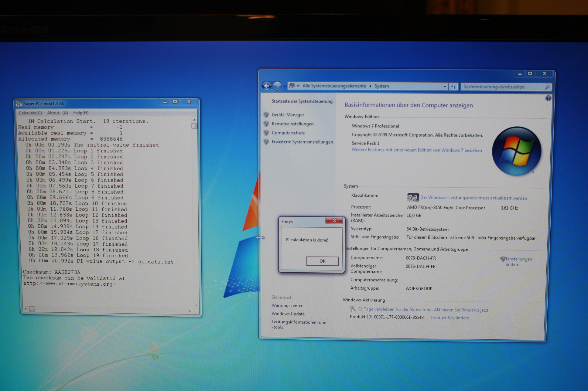Click the search magnifier icon

(547, 87)
